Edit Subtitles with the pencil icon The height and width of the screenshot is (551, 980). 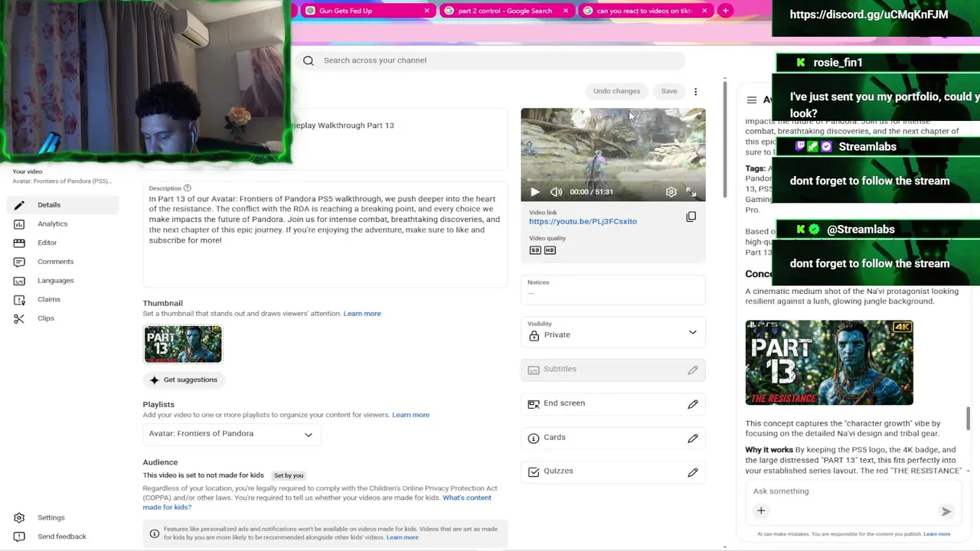click(x=693, y=370)
